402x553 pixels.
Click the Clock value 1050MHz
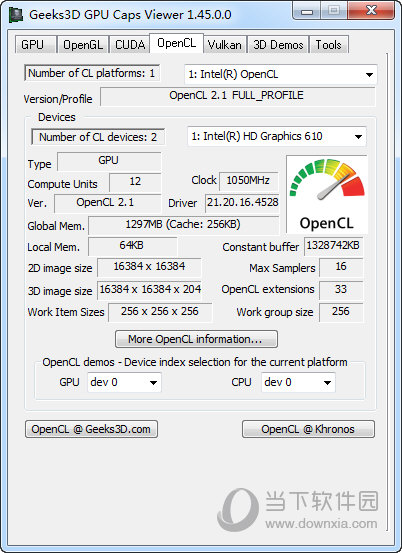249,181
